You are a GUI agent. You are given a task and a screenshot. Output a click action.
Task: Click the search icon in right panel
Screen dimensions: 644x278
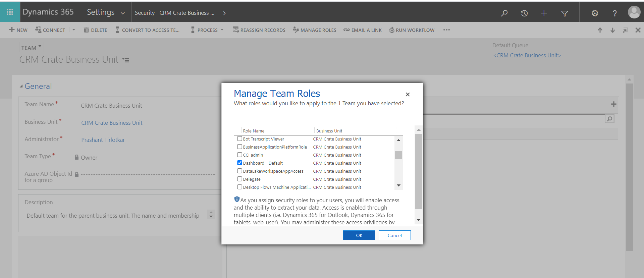pos(610,119)
